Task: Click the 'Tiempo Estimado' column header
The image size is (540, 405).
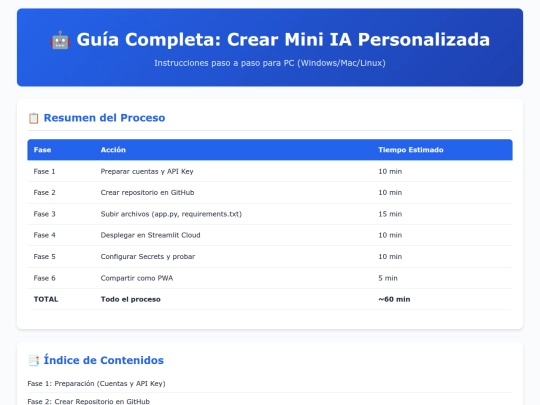Action: (411, 150)
